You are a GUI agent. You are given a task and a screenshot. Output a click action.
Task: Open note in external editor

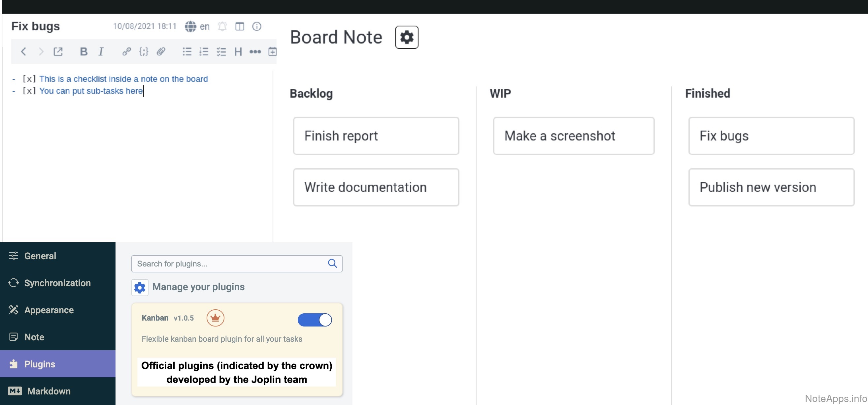coord(58,51)
